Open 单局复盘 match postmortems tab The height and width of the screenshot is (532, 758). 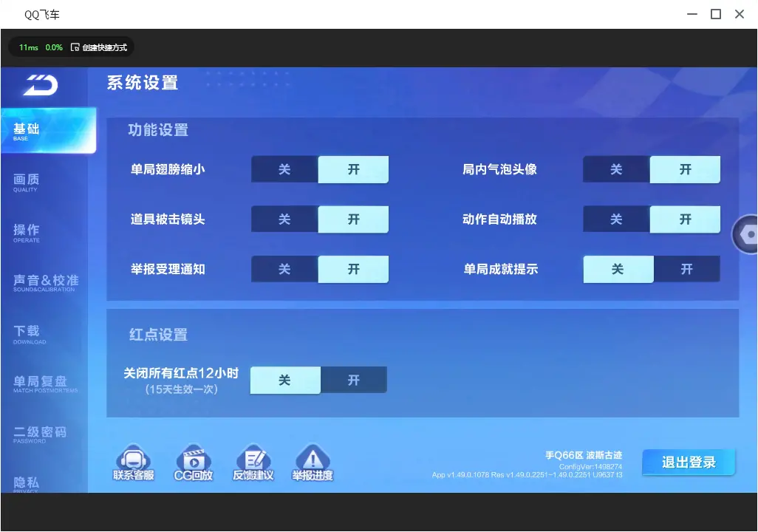pyautogui.click(x=44, y=384)
